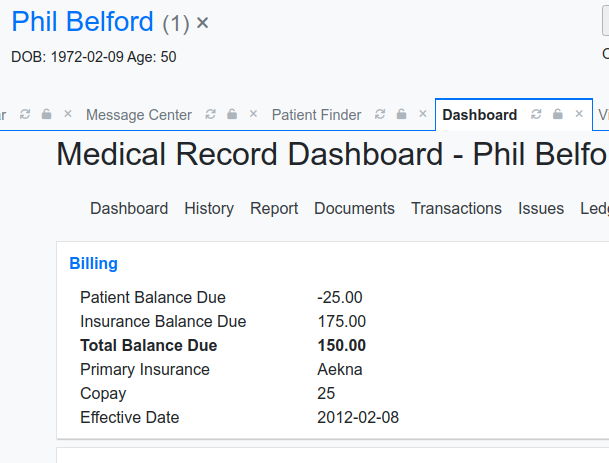
Task: Toggle lock icon on Patient Finder tab
Action: coord(401,114)
